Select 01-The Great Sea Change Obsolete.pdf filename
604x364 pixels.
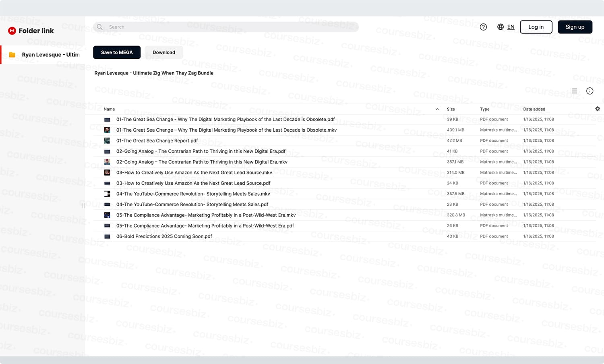click(x=225, y=120)
